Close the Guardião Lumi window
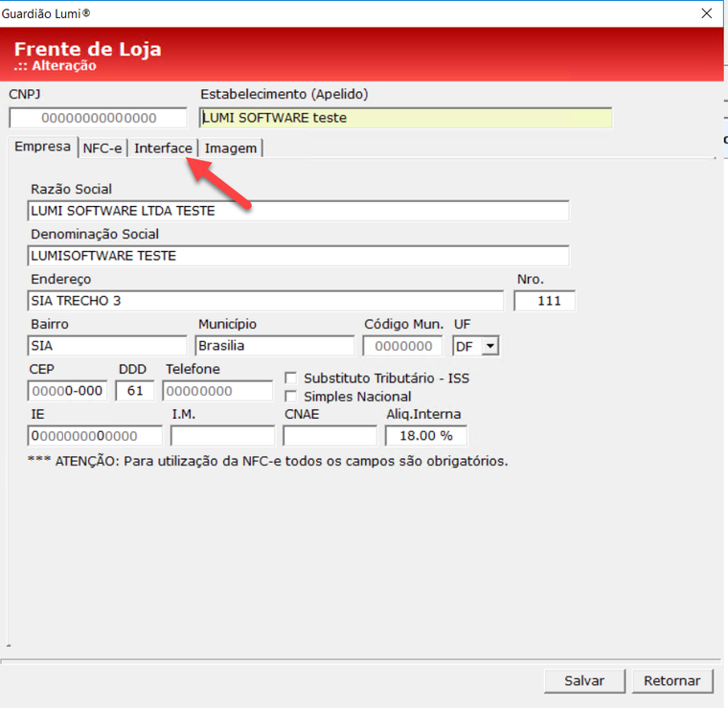Image resolution: width=728 pixels, height=708 pixels. click(x=707, y=13)
